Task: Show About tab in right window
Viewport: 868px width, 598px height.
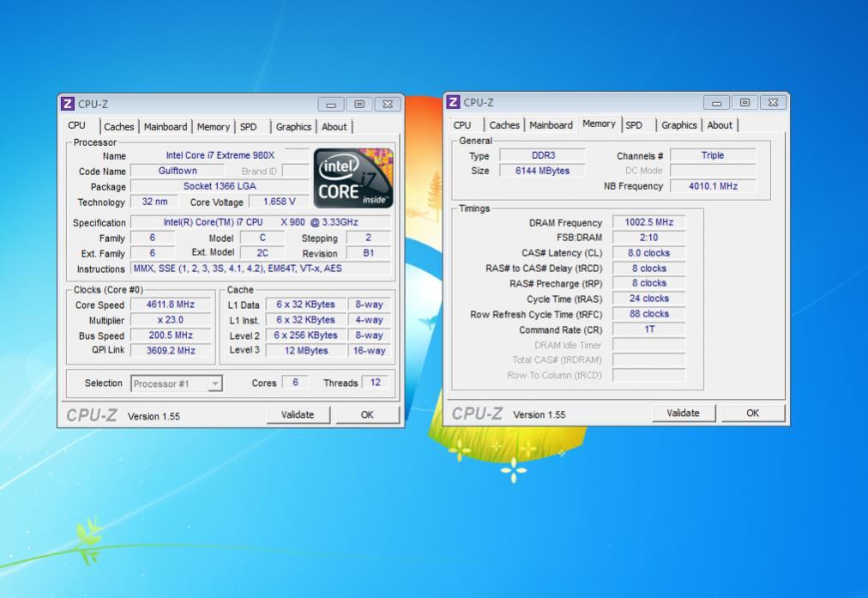Action: point(720,125)
